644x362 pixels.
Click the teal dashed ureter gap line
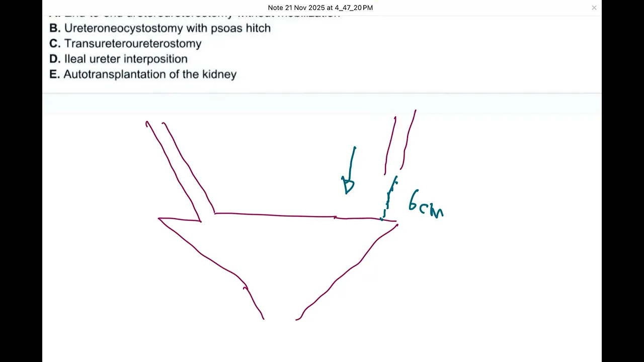388,199
